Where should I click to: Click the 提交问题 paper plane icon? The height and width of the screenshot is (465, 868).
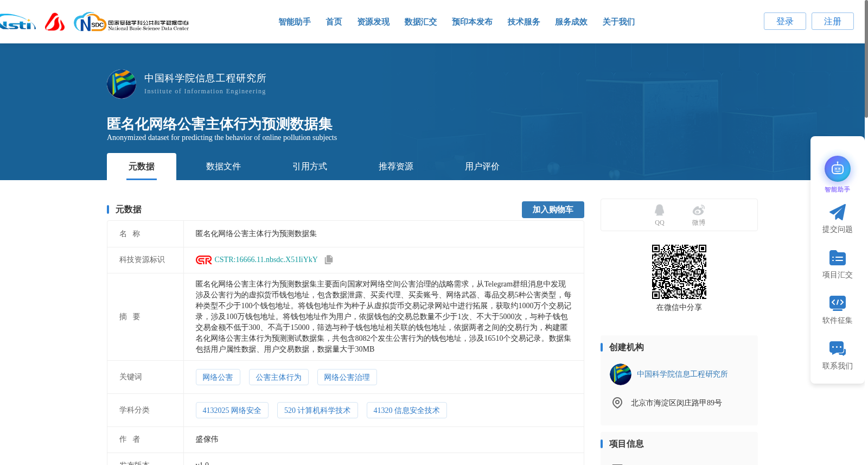(x=837, y=212)
